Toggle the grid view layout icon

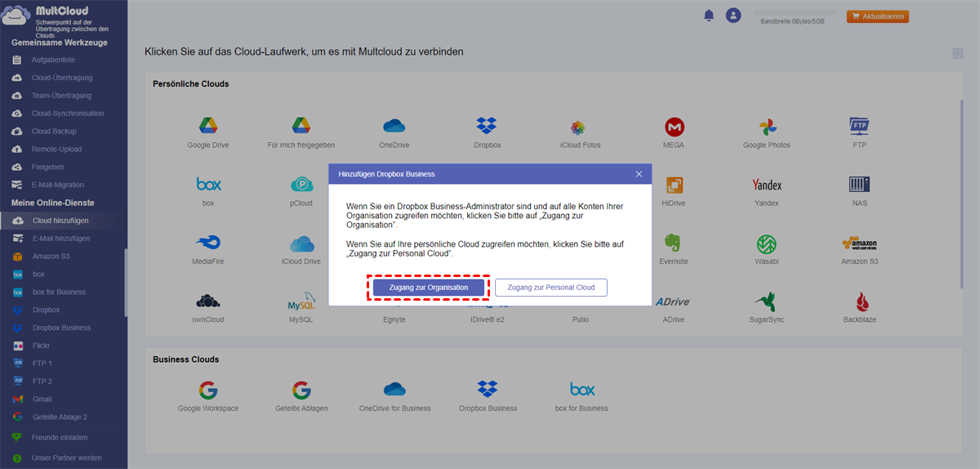[x=958, y=53]
